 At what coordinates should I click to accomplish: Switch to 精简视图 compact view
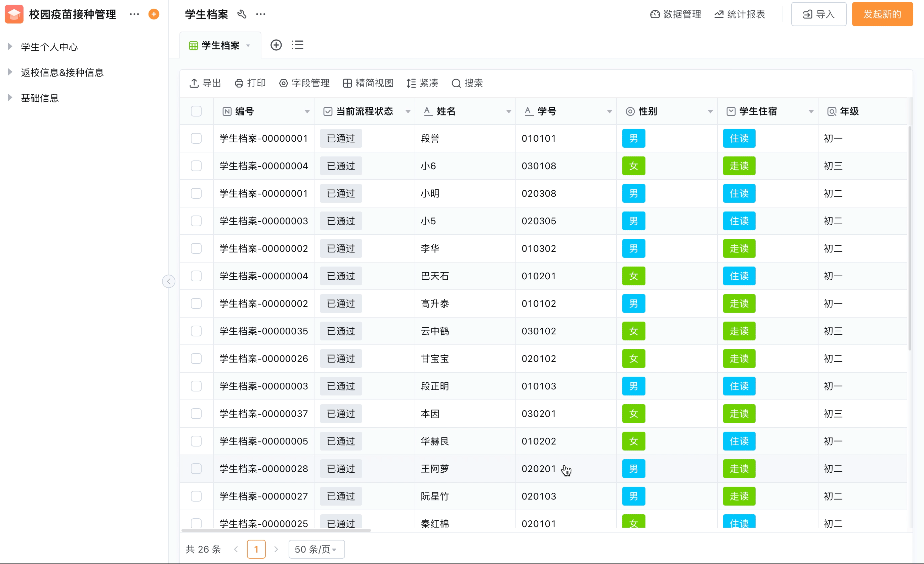point(368,83)
